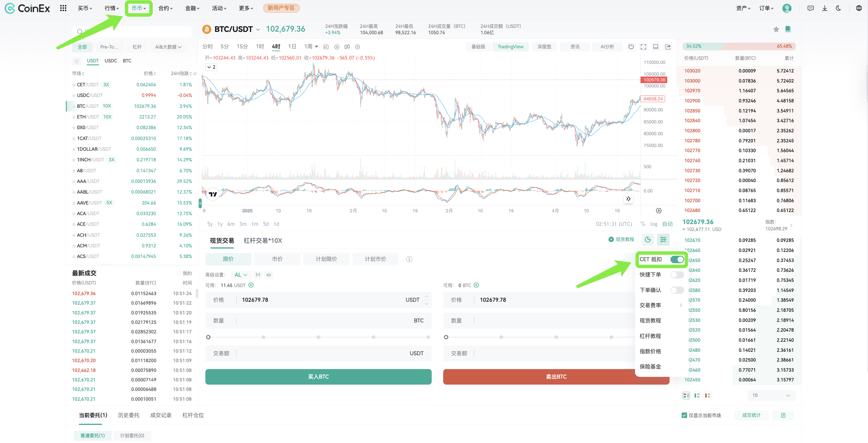
Task: Toggle hide-order eye icon in advanced settings
Action: tap(269, 275)
